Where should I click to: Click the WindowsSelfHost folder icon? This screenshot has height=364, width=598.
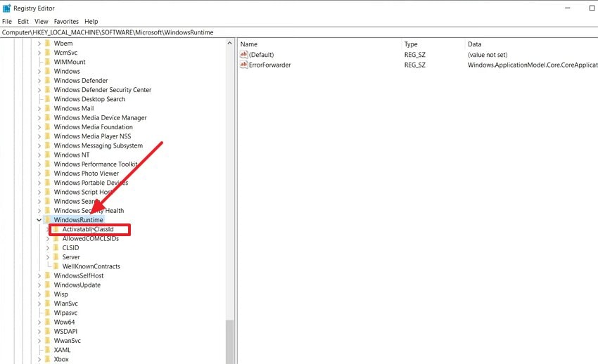[48, 275]
